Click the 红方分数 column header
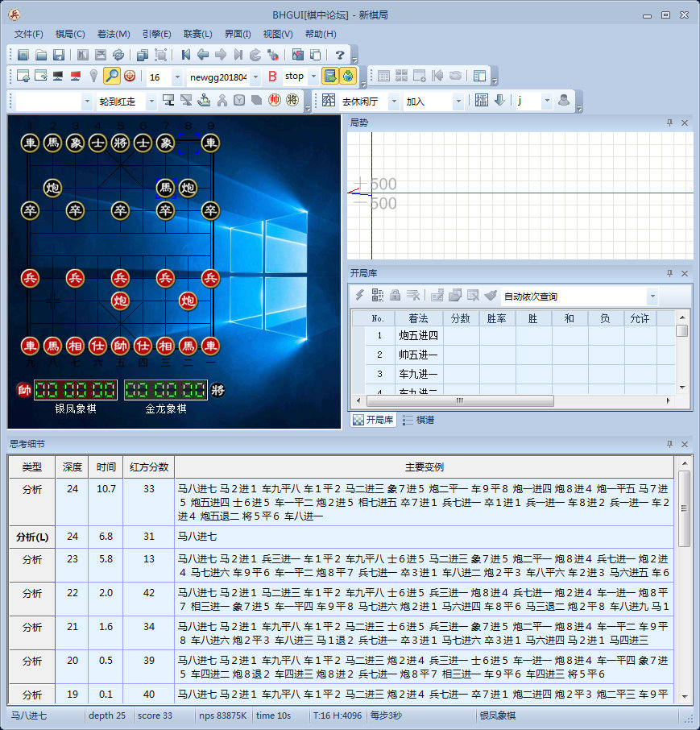Image resolution: width=700 pixels, height=730 pixels. (149, 467)
